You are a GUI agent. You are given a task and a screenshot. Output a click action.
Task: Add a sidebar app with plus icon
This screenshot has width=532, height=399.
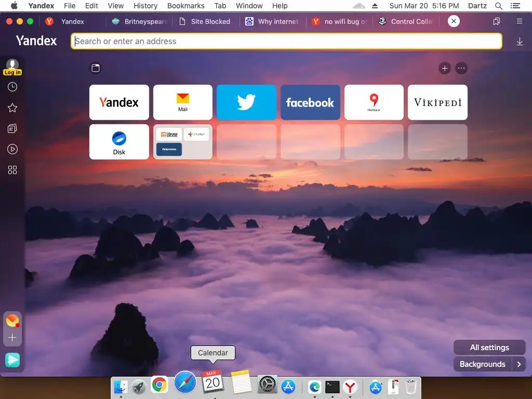tap(12, 338)
